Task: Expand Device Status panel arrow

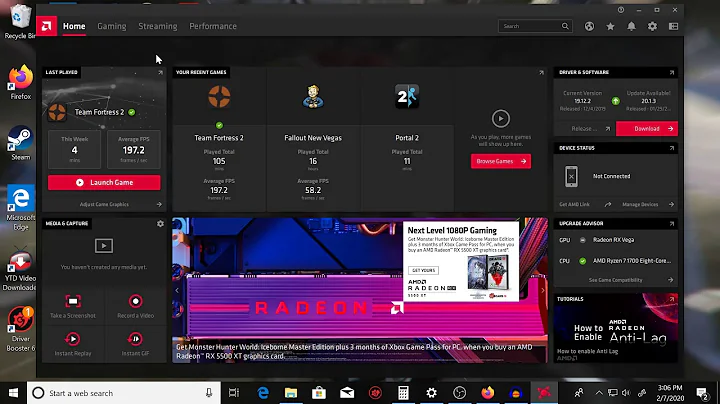Action: click(x=672, y=148)
